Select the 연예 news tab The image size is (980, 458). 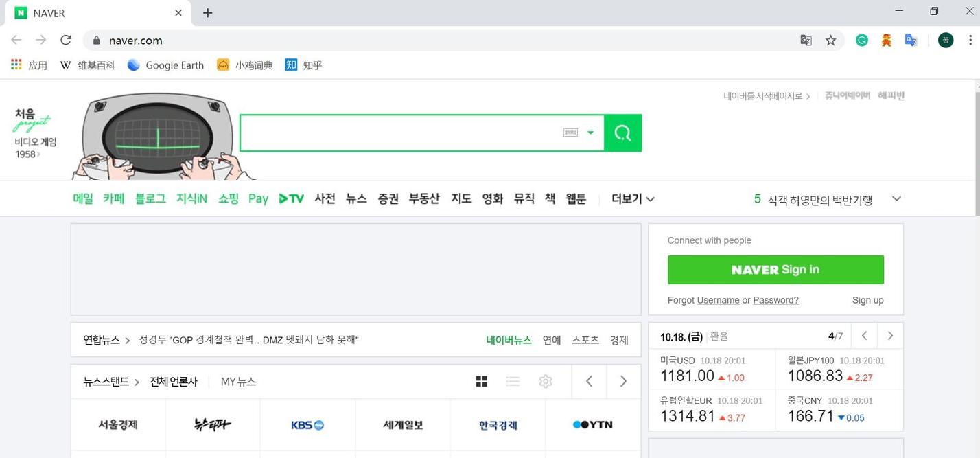(x=552, y=340)
